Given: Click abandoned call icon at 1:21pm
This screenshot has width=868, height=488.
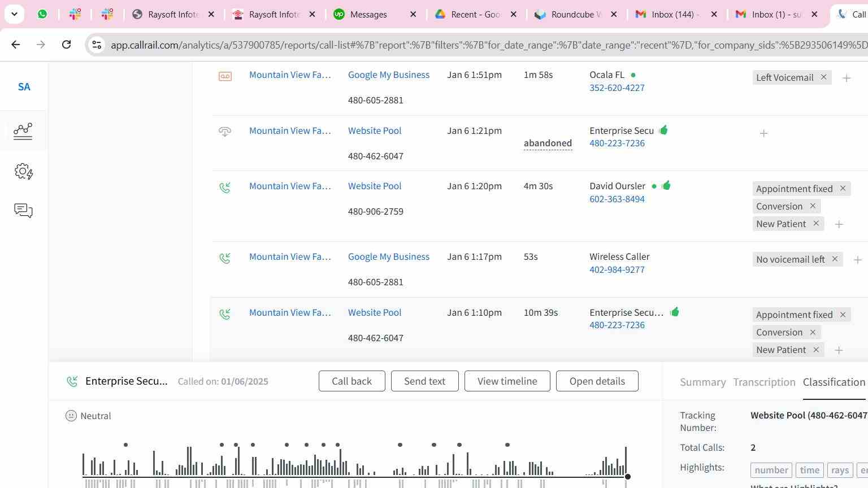Looking at the screenshot, I should point(225,132).
